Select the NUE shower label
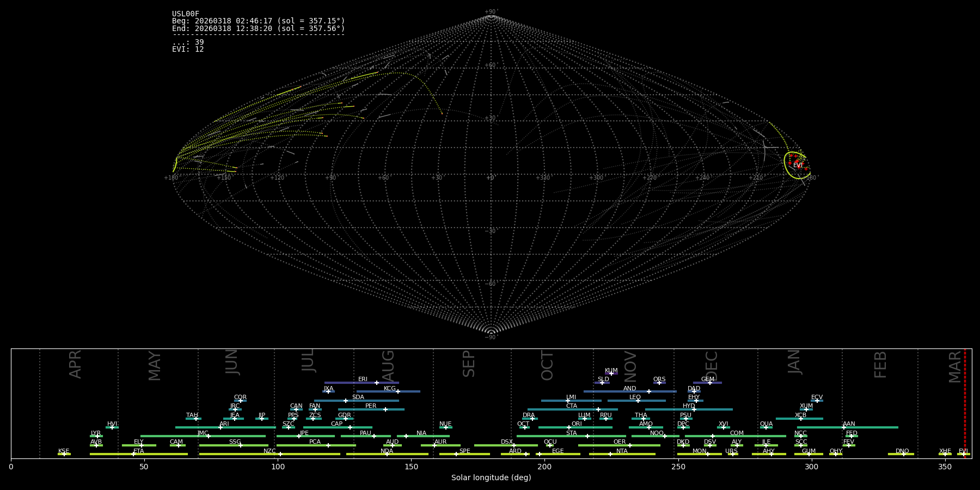The width and height of the screenshot is (980, 490). click(x=445, y=424)
